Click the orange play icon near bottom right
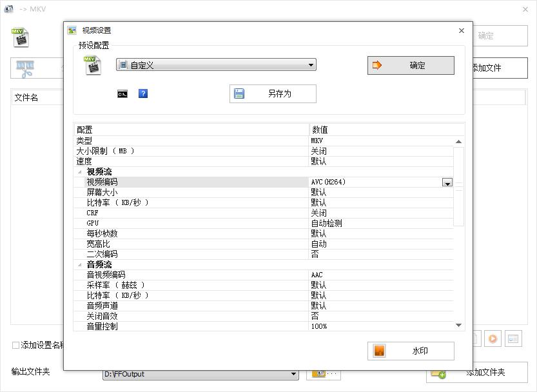537x392 pixels. pos(492,338)
